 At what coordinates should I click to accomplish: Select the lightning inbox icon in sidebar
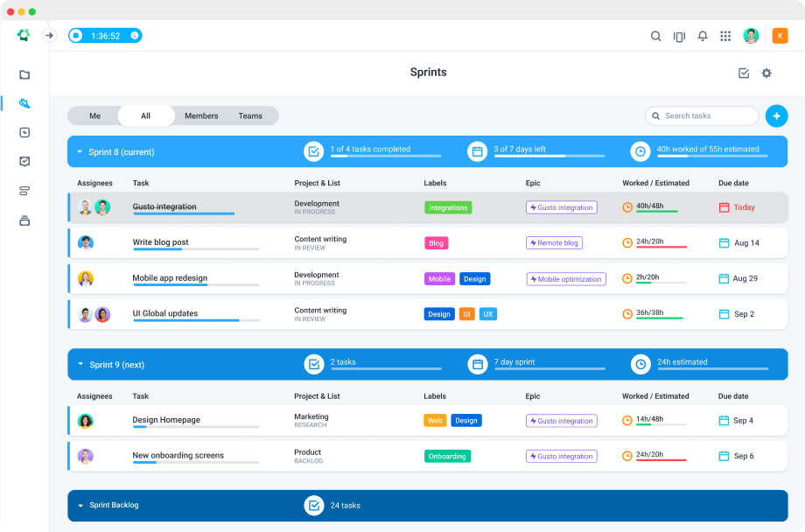pos(24,132)
